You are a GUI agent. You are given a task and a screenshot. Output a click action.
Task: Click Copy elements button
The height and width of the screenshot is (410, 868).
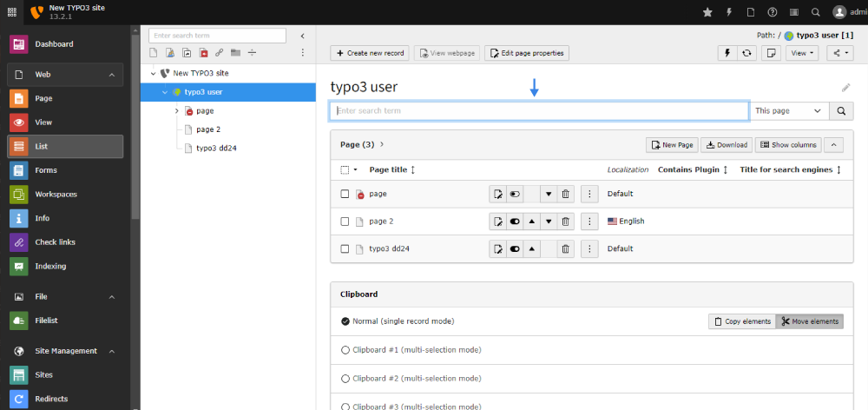point(742,321)
